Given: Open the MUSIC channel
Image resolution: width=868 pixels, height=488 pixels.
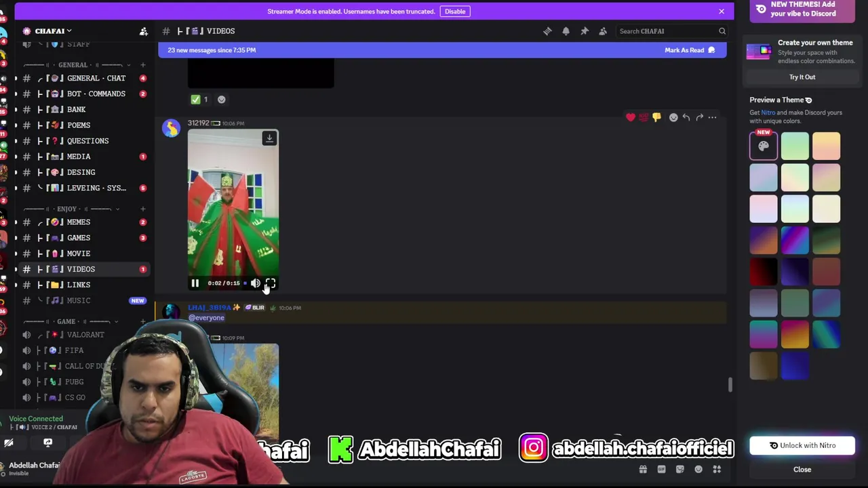Looking at the screenshot, I should click(x=84, y=300).
